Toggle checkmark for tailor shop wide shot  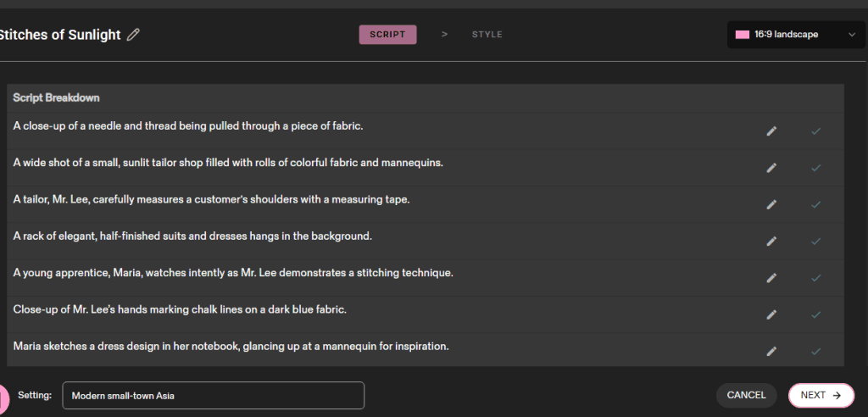815,168
